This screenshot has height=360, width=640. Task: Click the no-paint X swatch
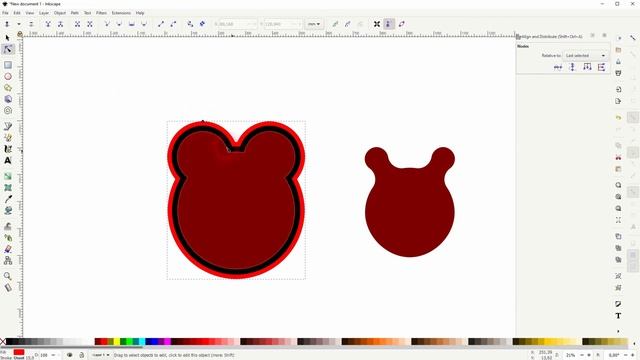[x=3, y=342]
